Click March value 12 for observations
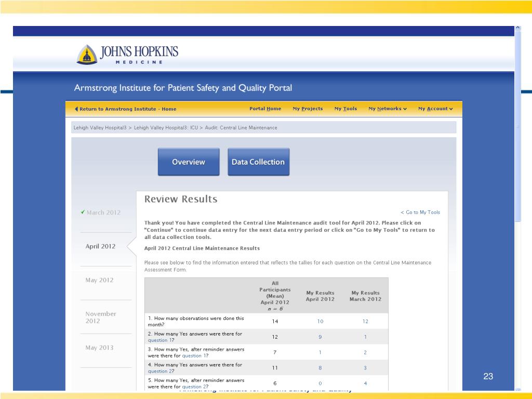Screen dimensions: 532x399 [365, 321]
